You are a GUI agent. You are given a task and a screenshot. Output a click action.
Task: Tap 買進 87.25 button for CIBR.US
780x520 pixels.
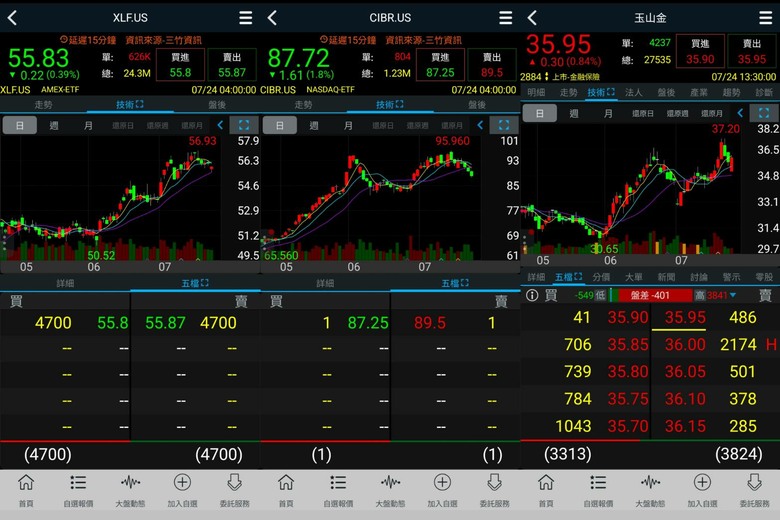pyautogui.click(x=440, y=65)
